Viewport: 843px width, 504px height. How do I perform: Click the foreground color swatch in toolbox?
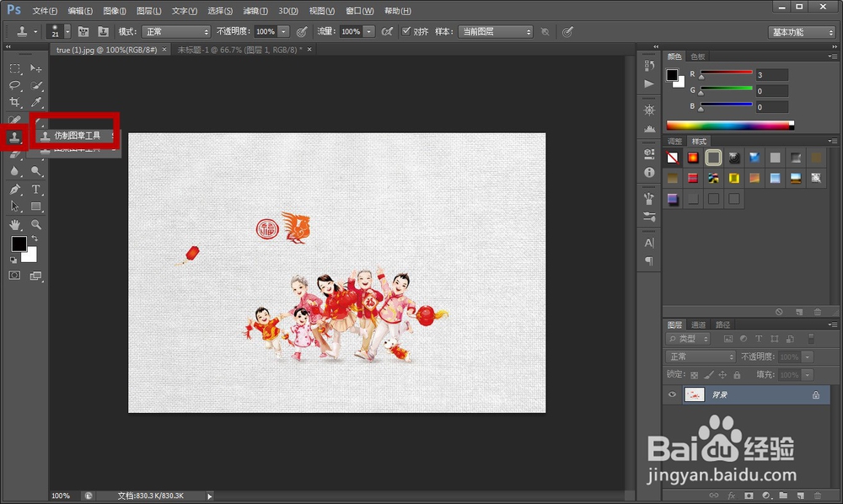19,244
